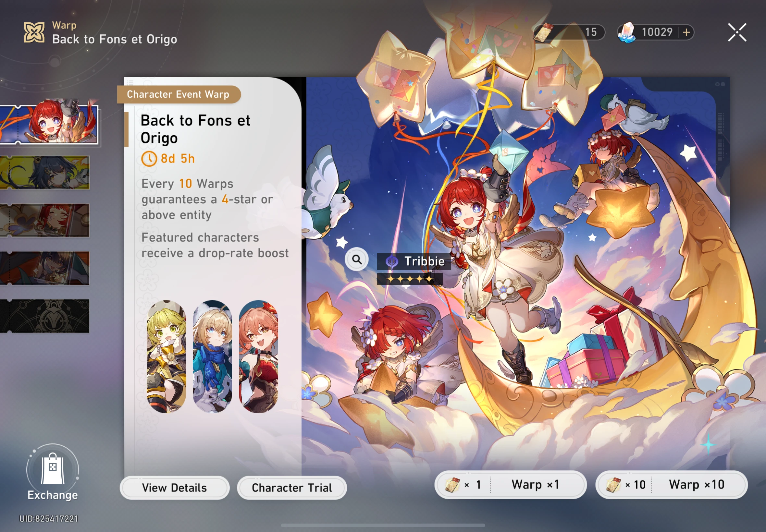This screenshot has width=766, height=532.
Task: Click the Star Rail Special Pass ticket counter
Action: point(569,32)
